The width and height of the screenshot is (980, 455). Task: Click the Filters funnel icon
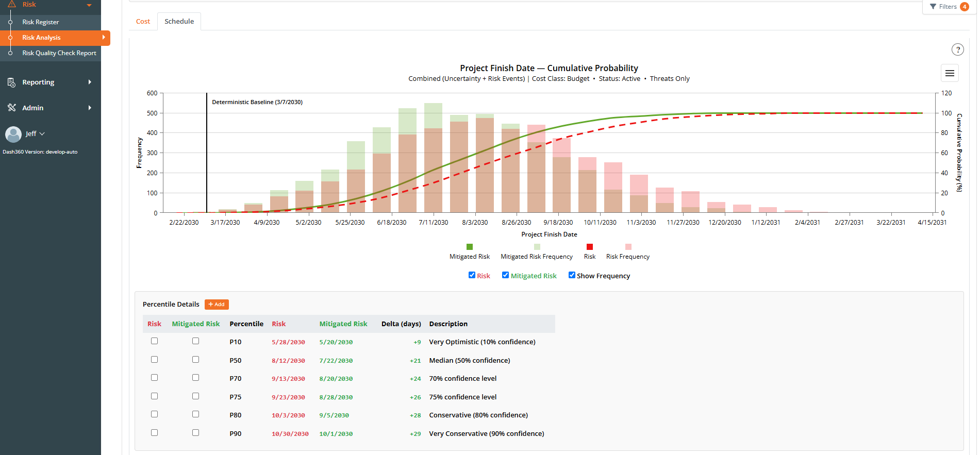(933, 7)
